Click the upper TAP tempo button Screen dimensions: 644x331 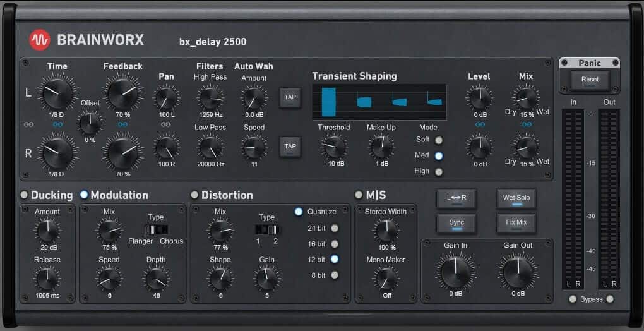click(x=290, y=98)
